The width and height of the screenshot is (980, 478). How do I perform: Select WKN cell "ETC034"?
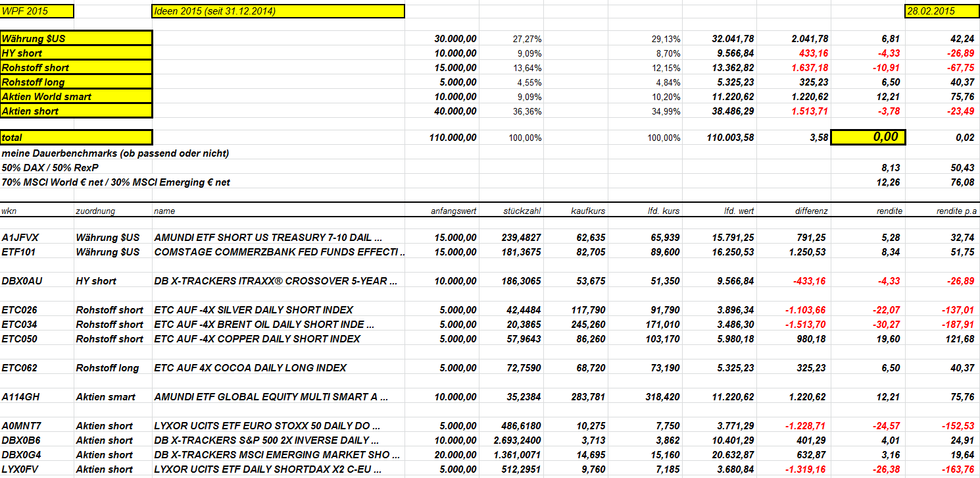pyautogui.click(x=19, y=325)
